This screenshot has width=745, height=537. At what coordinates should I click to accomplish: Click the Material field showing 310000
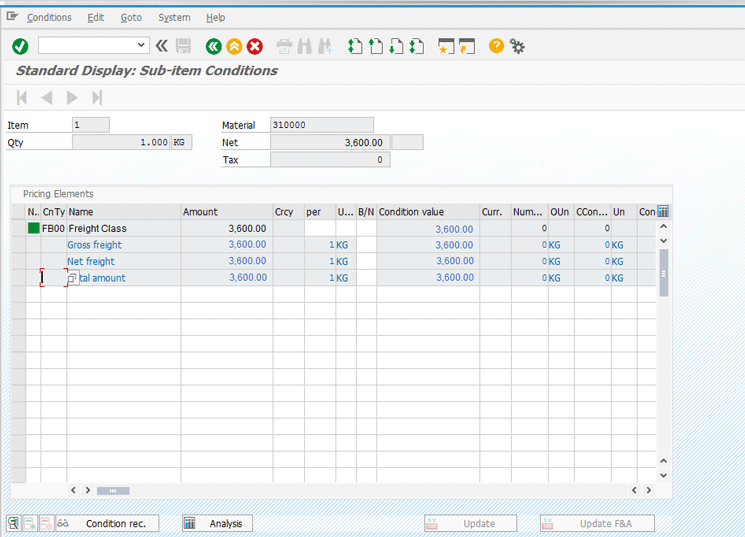click(321, 125)
